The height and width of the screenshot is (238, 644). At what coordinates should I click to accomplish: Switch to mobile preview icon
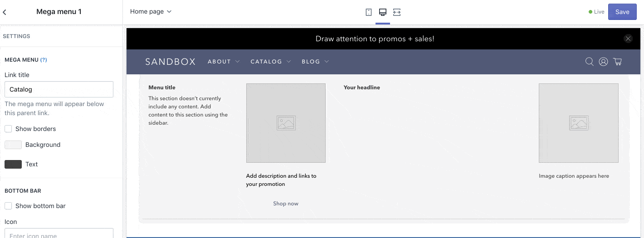pyautogui.click(x=369, y=12)
